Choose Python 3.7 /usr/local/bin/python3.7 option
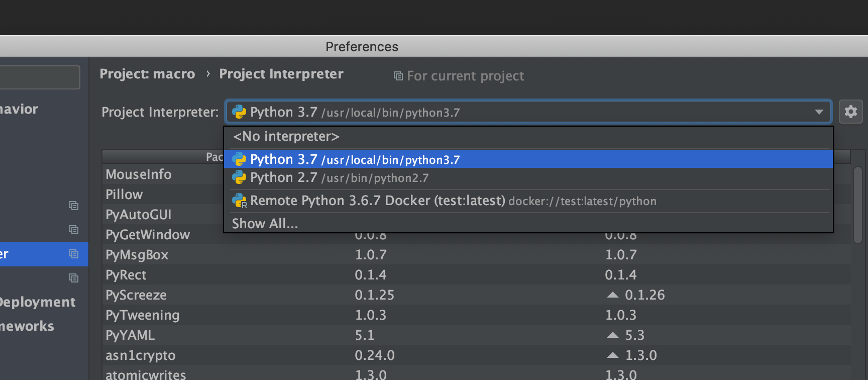868x380 pixels. coord(528,159)
